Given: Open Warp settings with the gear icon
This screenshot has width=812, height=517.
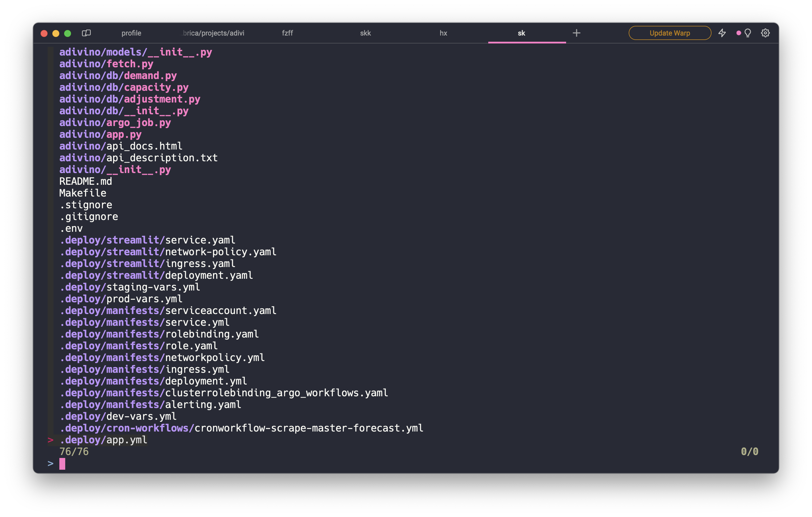Looking at the screenshot, I should pyautogui.click(x=766, y=33).
